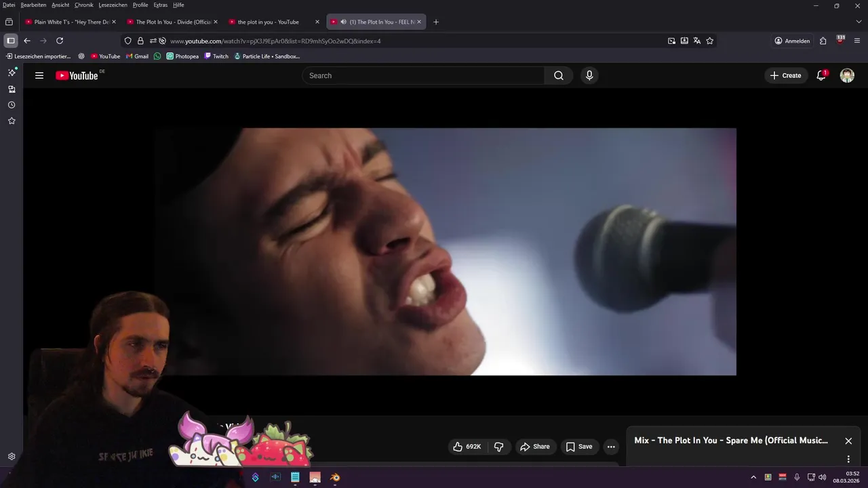Open the Photopea bookmark
Screen dimensions: 868x488
tap(182, 56)
